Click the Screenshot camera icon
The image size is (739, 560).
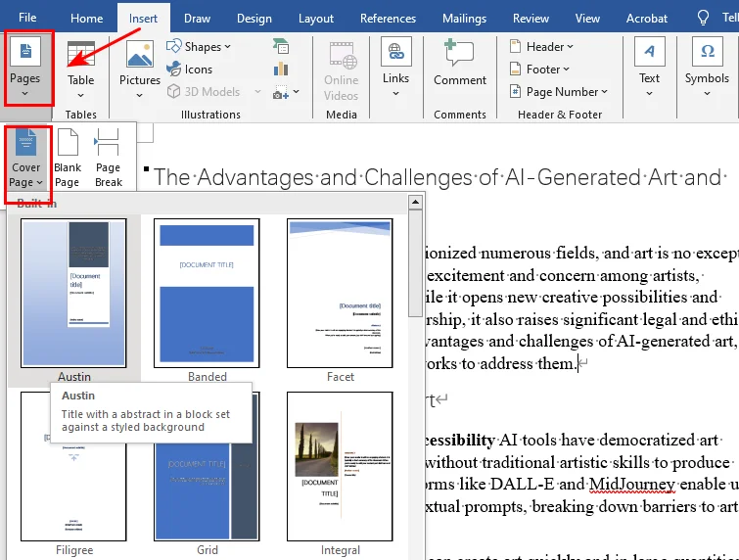coord(280,92)
